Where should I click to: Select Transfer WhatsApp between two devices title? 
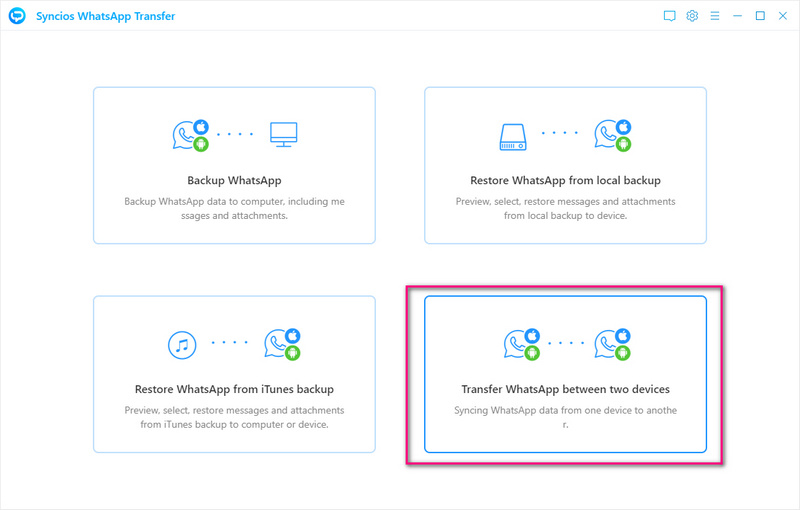pos(565,389)
